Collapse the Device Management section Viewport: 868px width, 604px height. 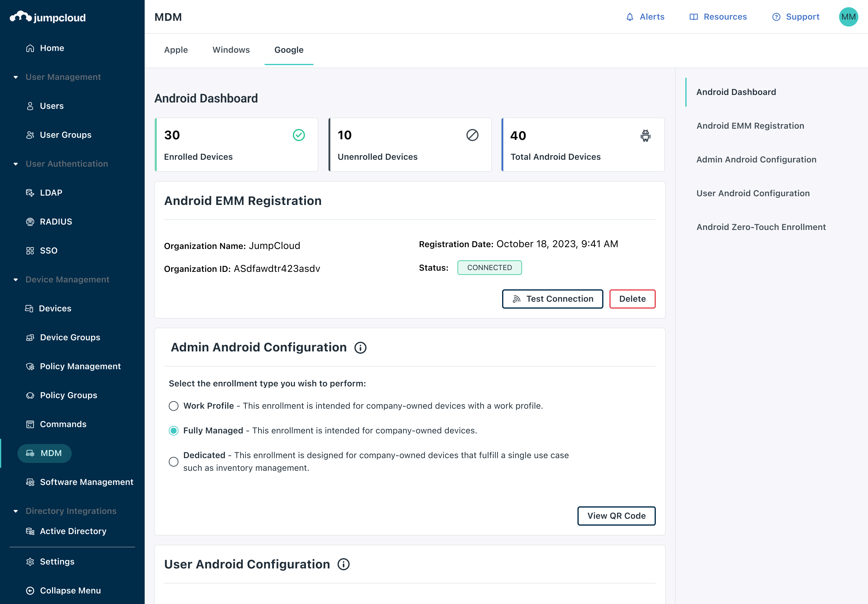15,280
